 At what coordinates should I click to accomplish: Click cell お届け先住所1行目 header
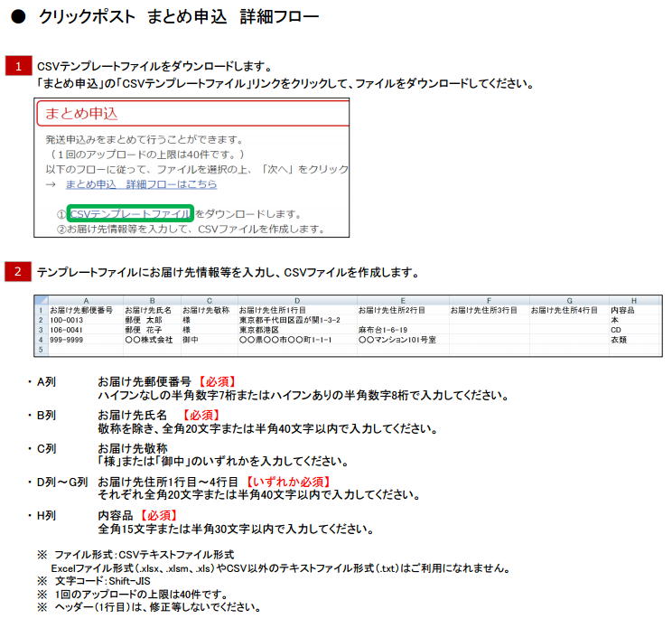tap(297, 310)
